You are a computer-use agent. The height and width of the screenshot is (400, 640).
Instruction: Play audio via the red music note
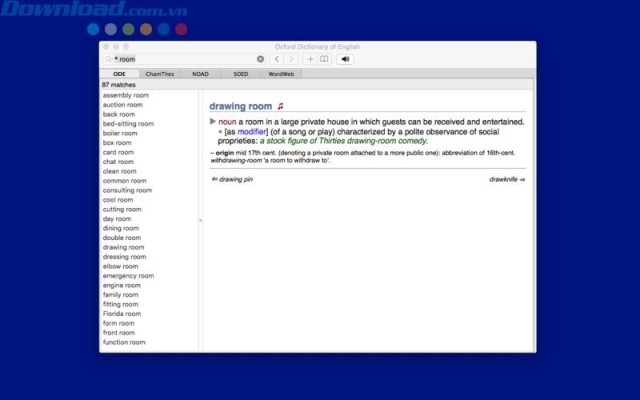click(x=281, y=106)
